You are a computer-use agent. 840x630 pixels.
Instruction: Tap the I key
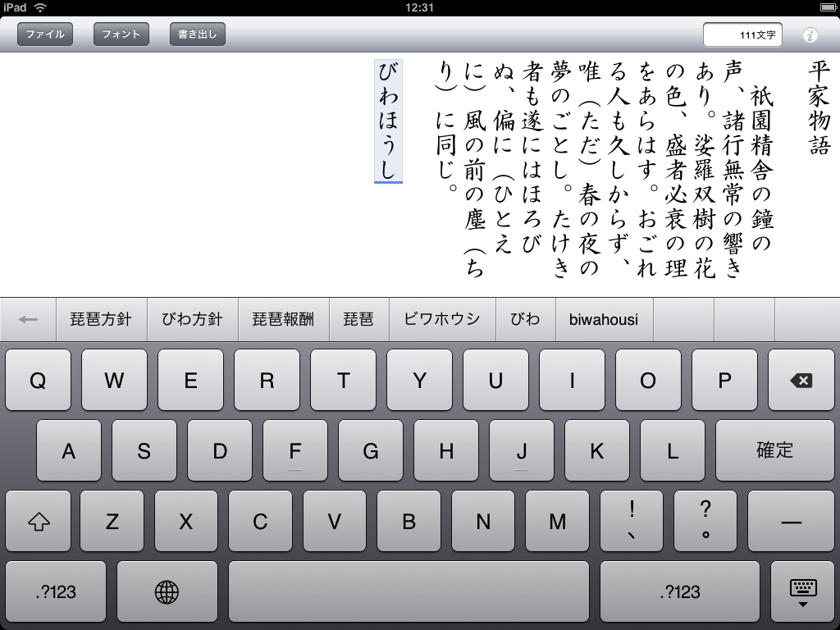click(x=572, y=381)
